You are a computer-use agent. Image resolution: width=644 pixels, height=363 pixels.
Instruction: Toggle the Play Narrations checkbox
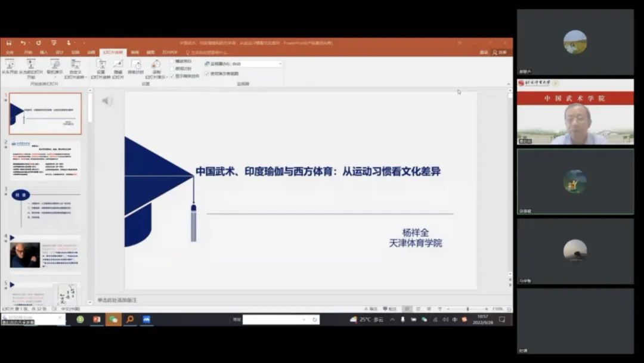(x=172, y=61)
